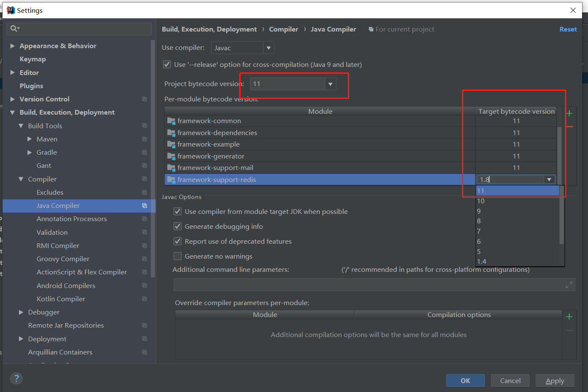Expand the Maven tree node
Screen dimensions: 588x392
(29, 139)
